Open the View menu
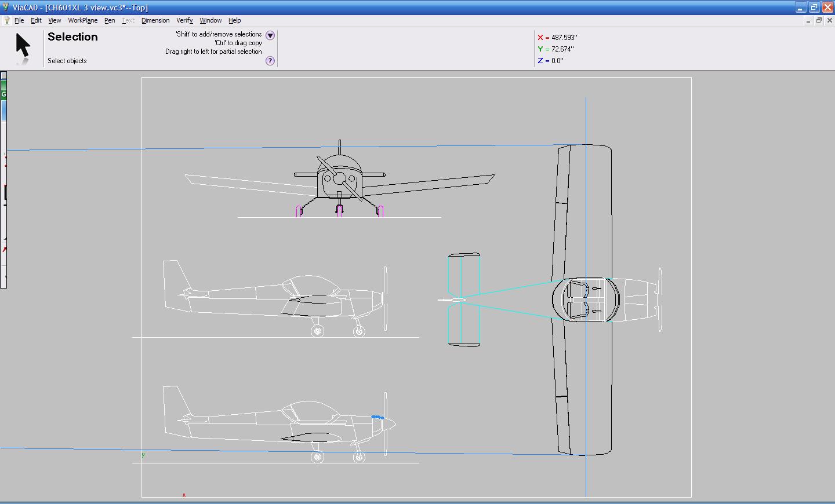 click(55, 20)
